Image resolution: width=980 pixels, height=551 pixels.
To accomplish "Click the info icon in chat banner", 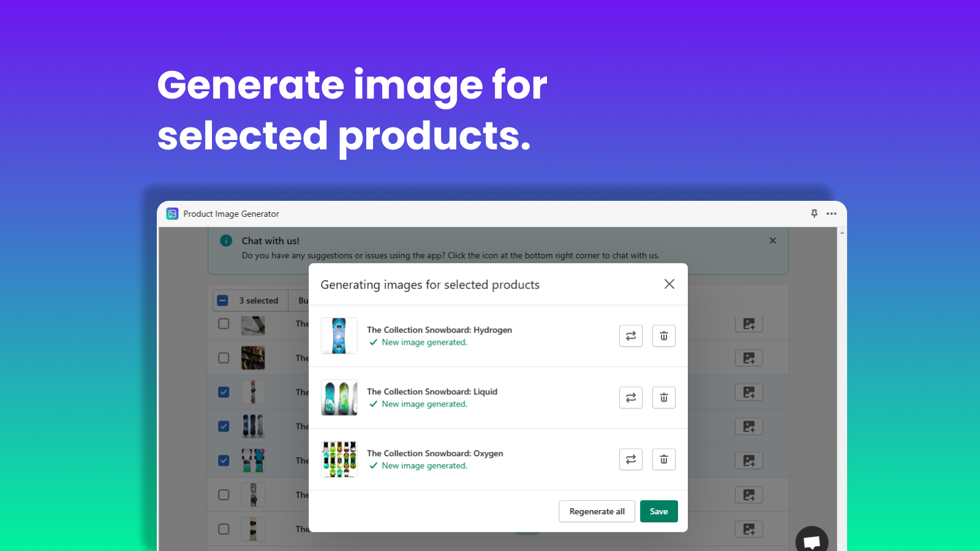I will pos(226,241).
